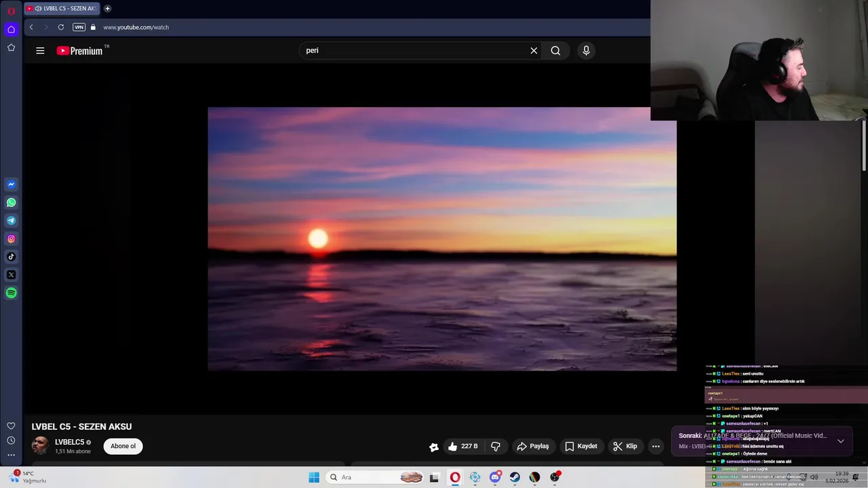Click the taskbar search box Ara
Viewport: 868px width, 488px height.
375,477
